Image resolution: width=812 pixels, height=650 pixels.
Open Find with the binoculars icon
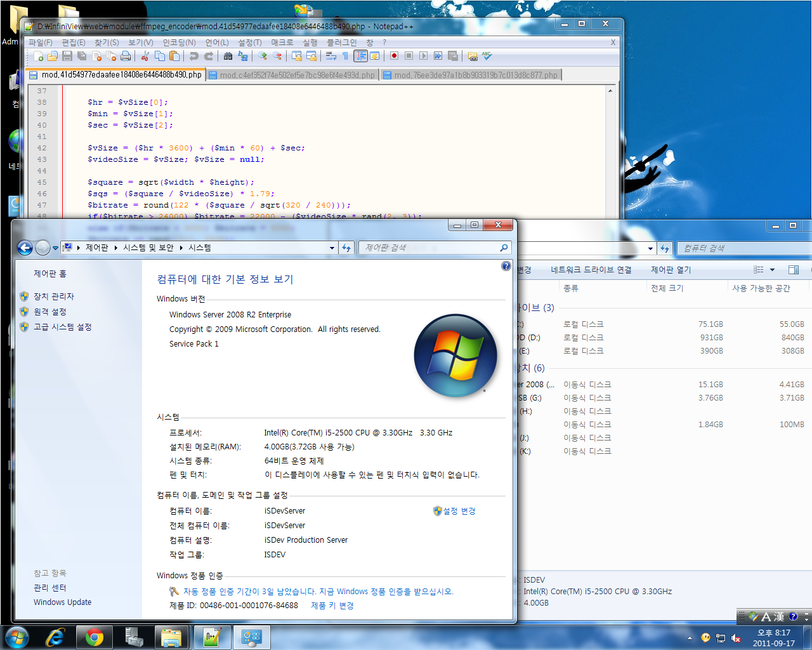click(228, 56)
